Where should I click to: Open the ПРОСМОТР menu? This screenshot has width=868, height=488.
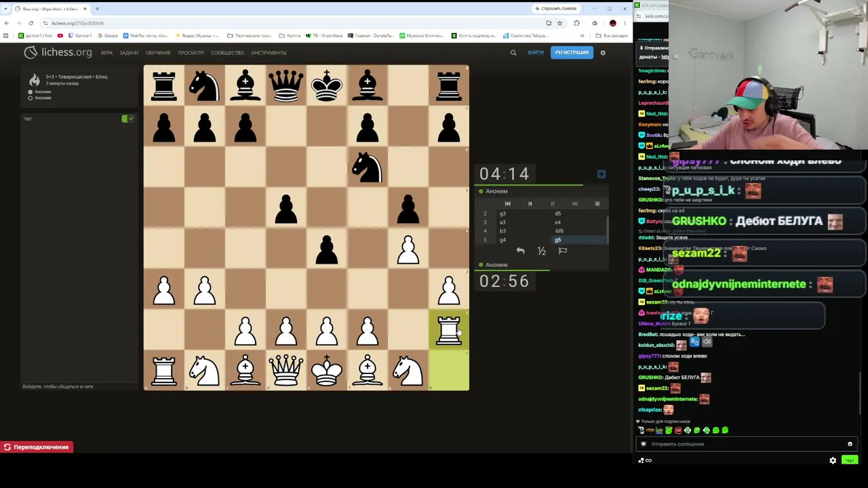click(191, 53)
